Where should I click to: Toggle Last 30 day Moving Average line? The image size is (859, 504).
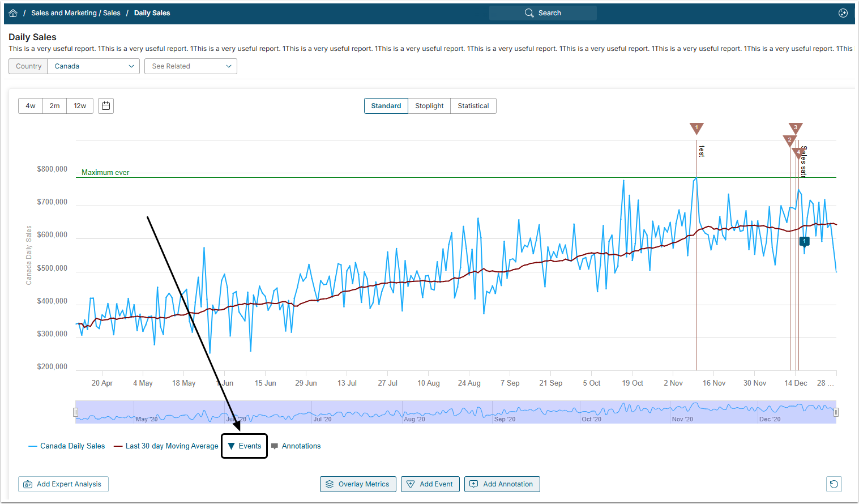pos(166,446)
